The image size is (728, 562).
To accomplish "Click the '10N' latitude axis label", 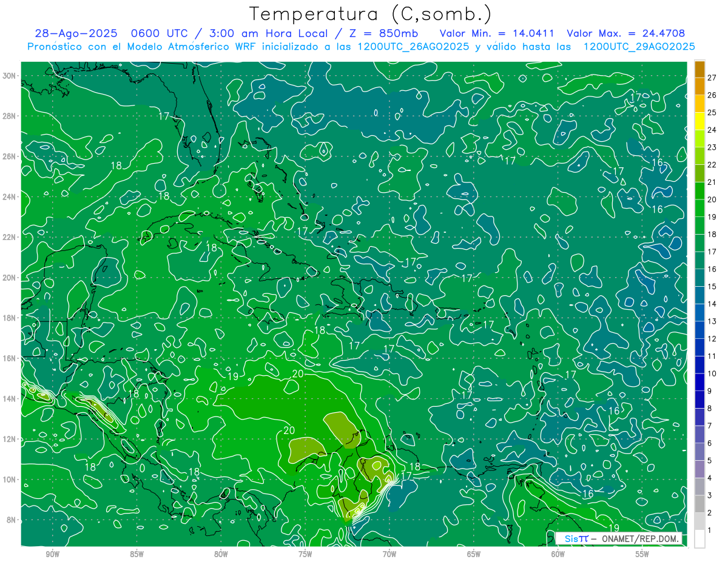I will (10, 480).
